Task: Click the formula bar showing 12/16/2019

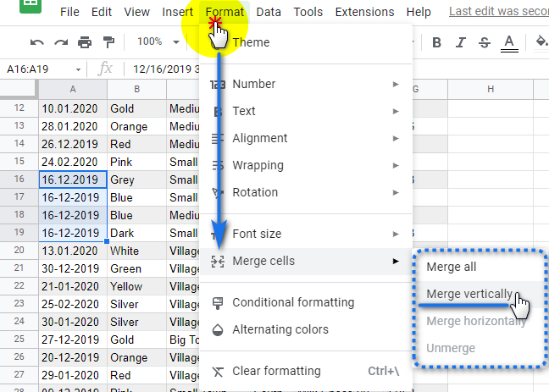Action: [x=165, y=69]
